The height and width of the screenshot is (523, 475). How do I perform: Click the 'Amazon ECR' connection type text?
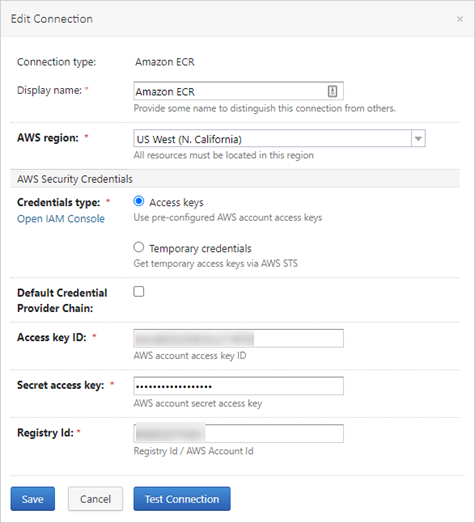coord(165,62)
